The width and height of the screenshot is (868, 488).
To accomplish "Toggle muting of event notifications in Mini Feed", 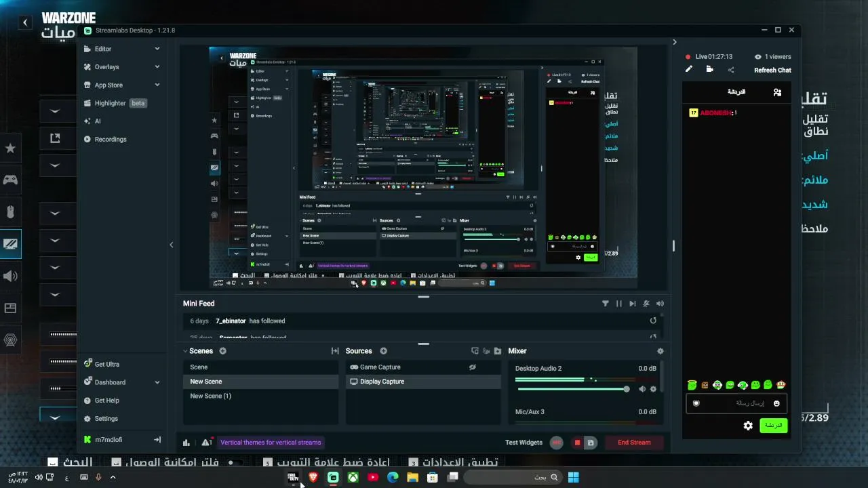I will pos(646,304).
